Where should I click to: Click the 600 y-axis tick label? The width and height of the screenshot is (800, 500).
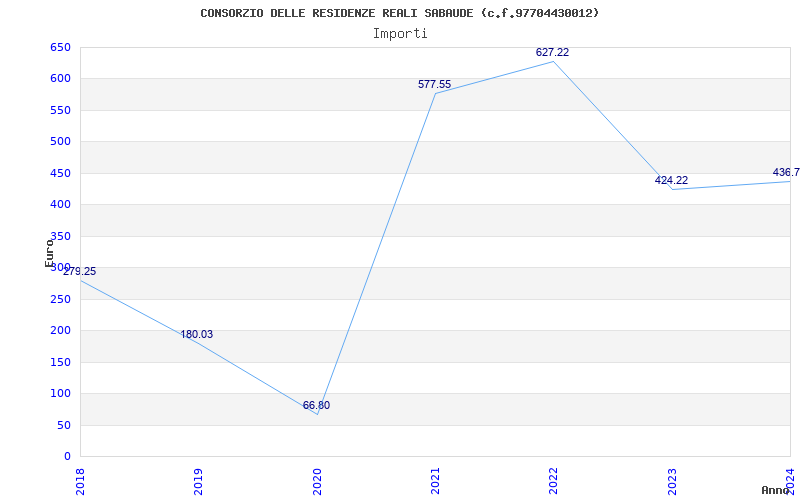click(x=60, y=79)
